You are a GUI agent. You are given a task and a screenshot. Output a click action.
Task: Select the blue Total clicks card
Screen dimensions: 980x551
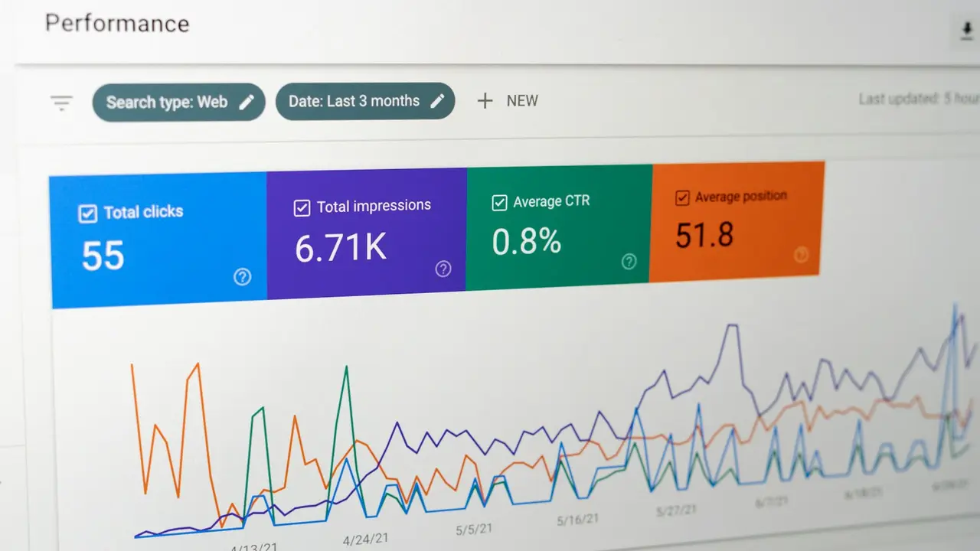pyautogui.click(x=158, y=241)
